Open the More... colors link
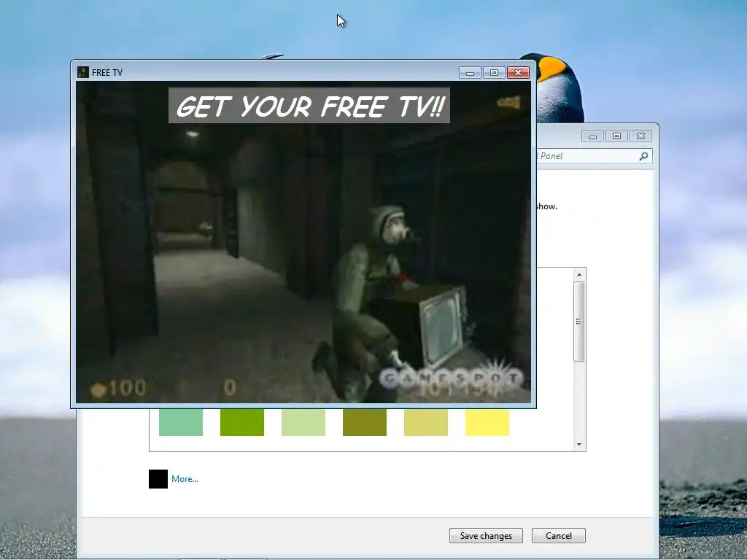The image size is (747, 560). [x=185, y=479]
